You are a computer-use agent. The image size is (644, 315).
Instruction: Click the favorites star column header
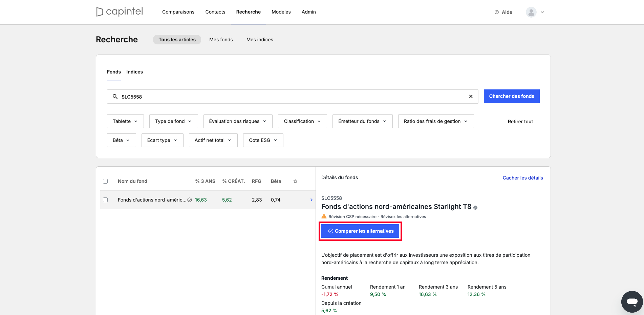point(295,181)
